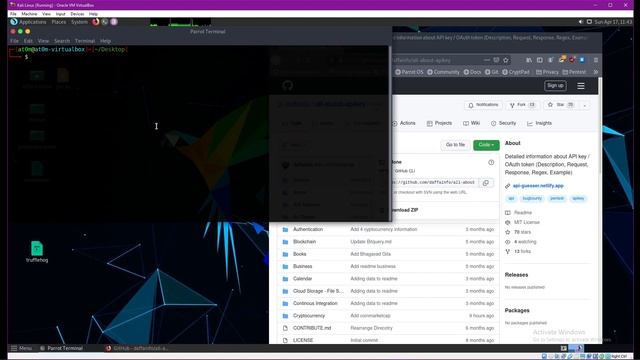
Task: Open the Firefox library icon in toolbar
Action: pos(529,60)
